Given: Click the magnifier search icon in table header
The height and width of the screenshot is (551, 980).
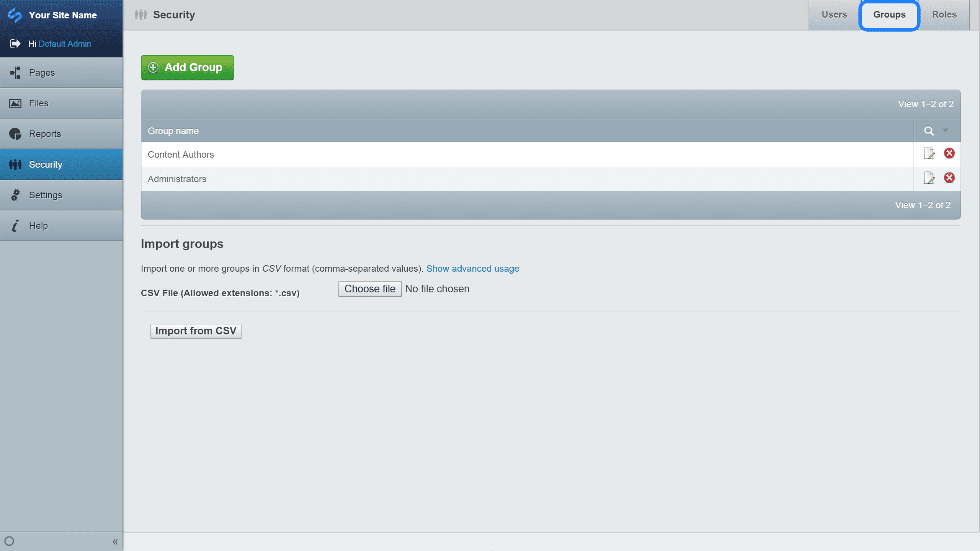Looking at the screenshot, I should (x=929, y=131).
